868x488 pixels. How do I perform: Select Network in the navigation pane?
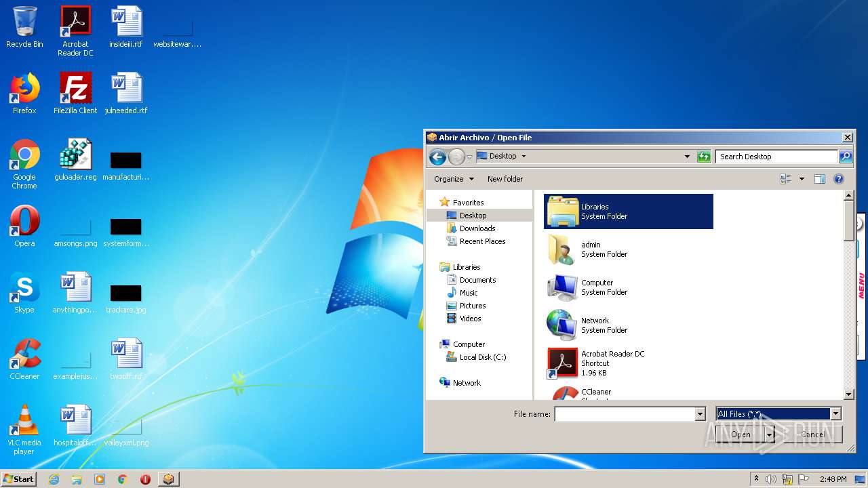(x=467, y=383)
